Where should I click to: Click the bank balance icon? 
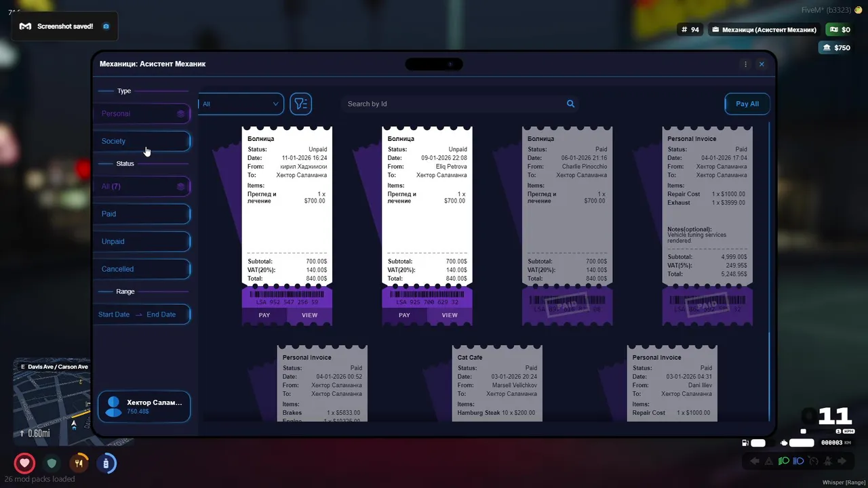tap(827, 47)
